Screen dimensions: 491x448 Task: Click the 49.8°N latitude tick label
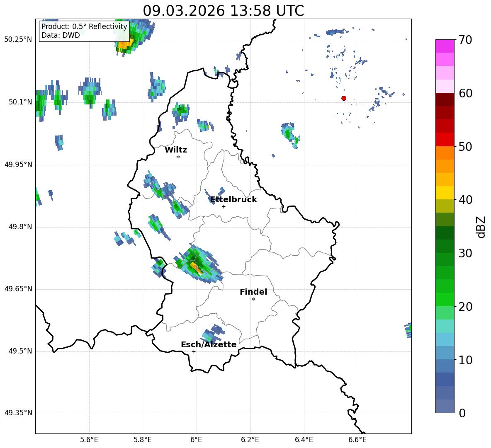18,227
